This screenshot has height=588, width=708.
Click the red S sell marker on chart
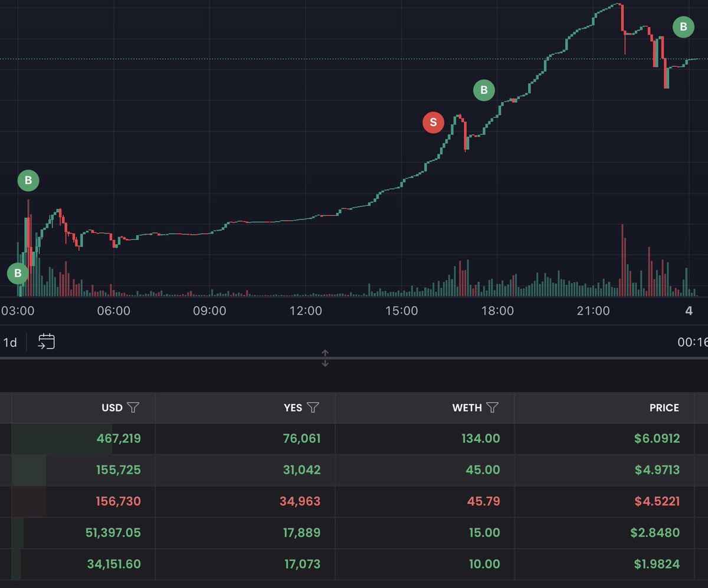pos(433,122)
